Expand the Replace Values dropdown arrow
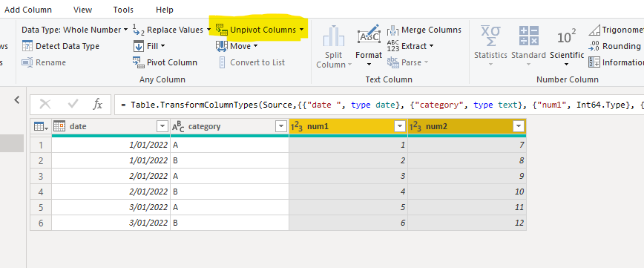 coord(208,30)
